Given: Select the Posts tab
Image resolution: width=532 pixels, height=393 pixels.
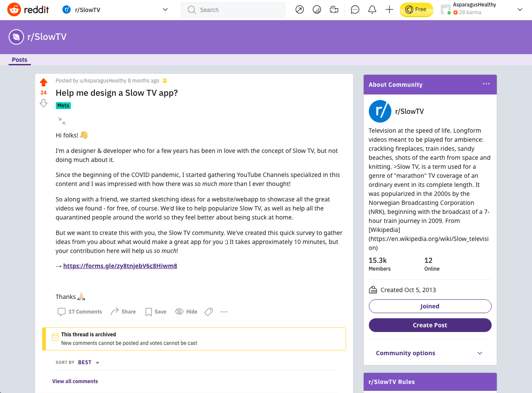Looking at the screenshot, I should [19, 60].
